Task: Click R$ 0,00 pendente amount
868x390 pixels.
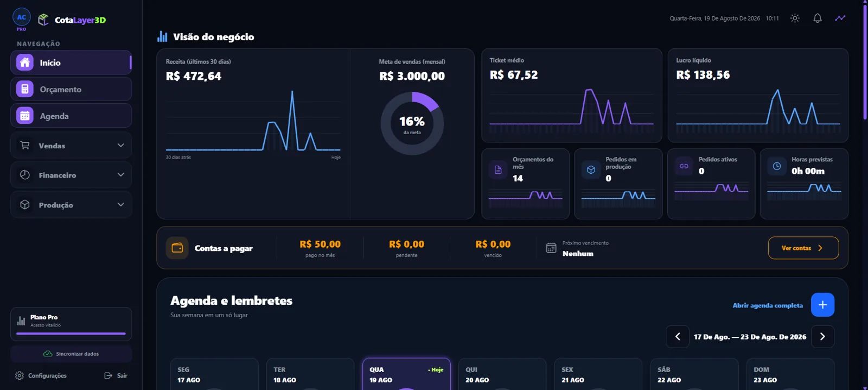Action: [x=406, y=244]
